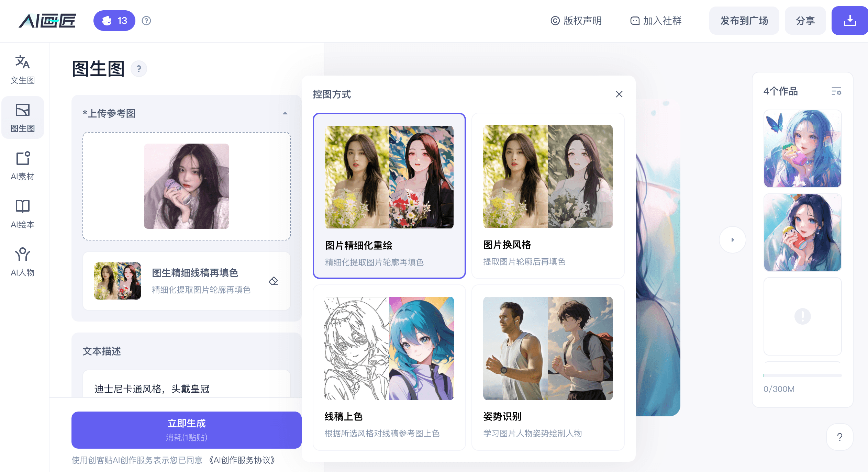Image resolution: width=868 pixels, height=472 pixels.
Task: Click the uploaded reference photo
Action: (x=187, y=186)
